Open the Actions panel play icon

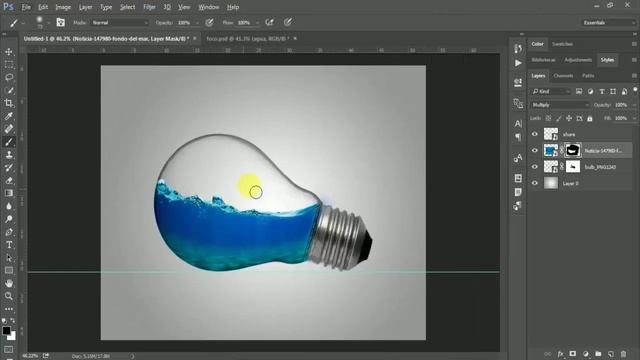pyautogui.click(x=518, y=63)
